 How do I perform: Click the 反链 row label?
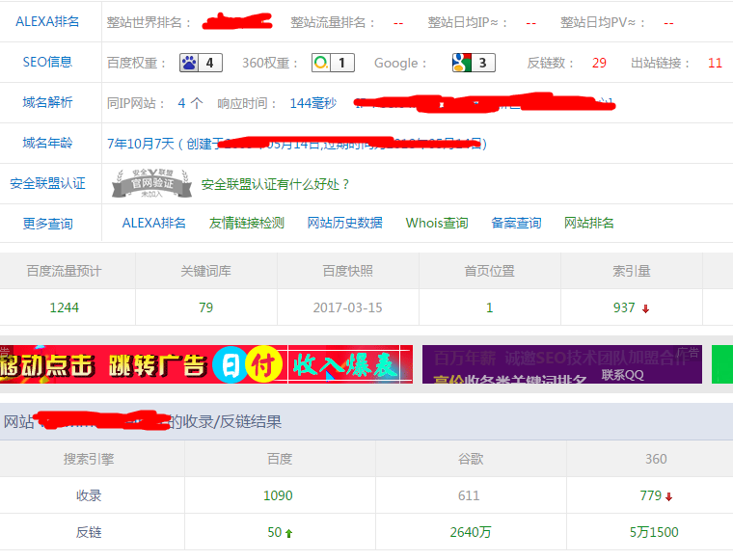pos(89,532)
